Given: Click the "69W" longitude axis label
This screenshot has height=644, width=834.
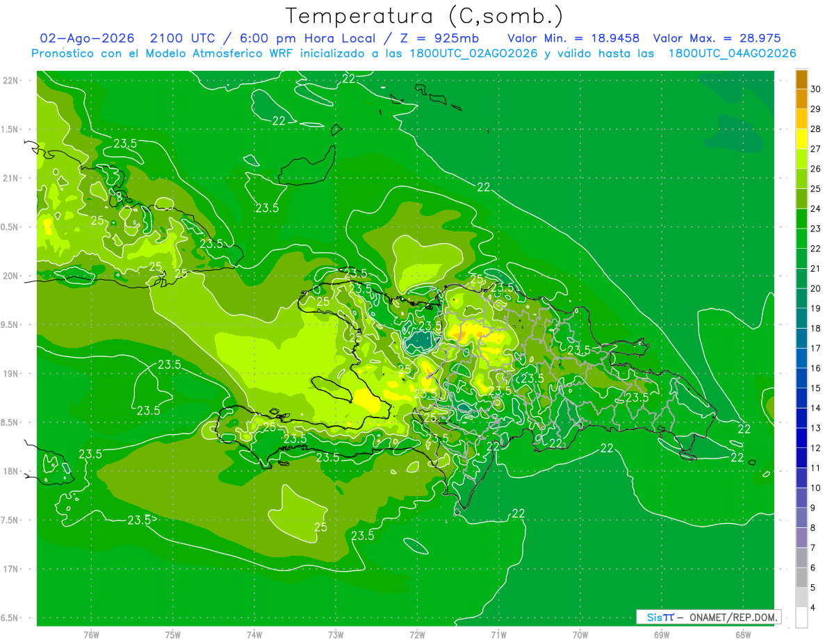Looking at the screenshot, I should point(662,634).
